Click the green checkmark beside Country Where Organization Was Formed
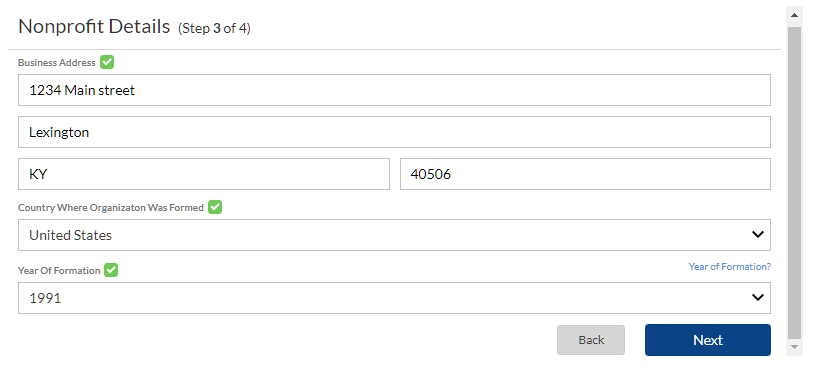Image resolution: width=817 pixels, height=374 pixels. pyautogui.click(x=215, y=207)
